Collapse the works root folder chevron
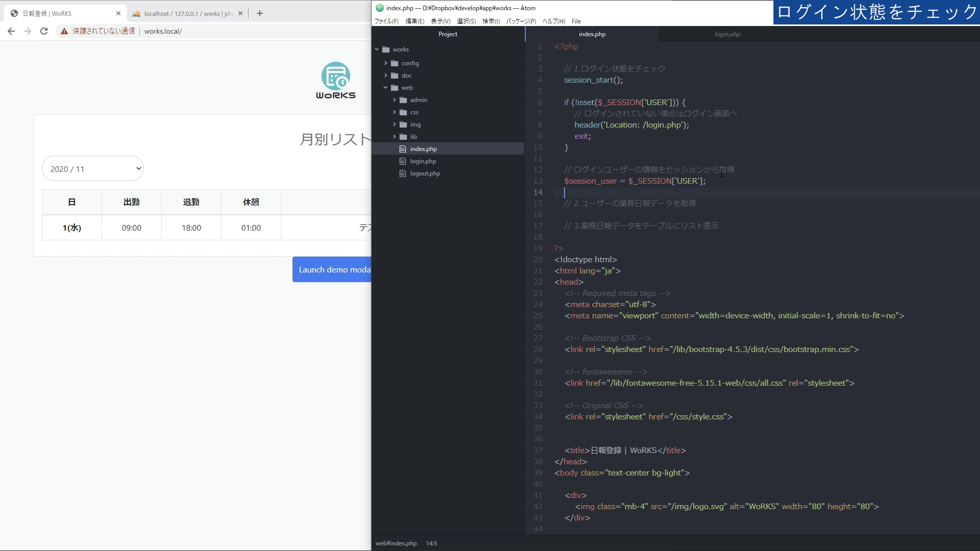 (377, 49)
